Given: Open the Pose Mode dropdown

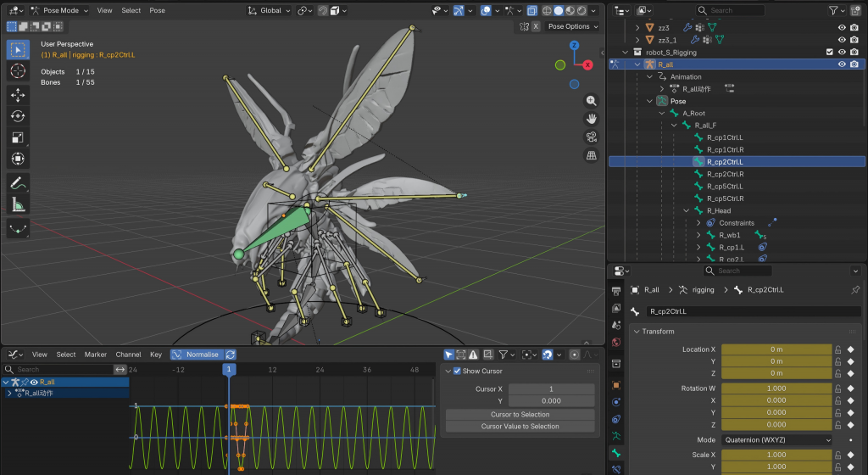Looking at the screenshot, I should (x=60, y=10).
